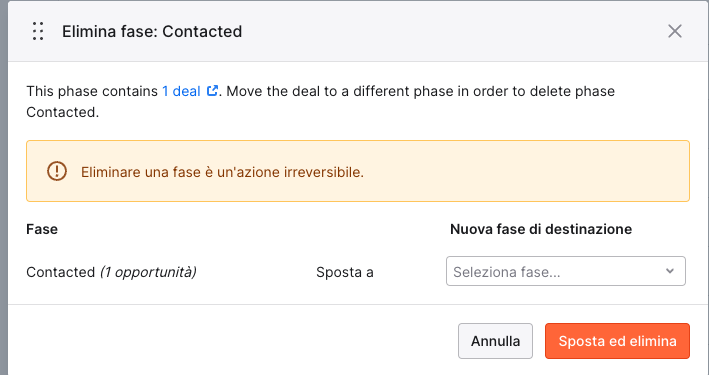Cancel with the Annulla button

click(495, 341)
